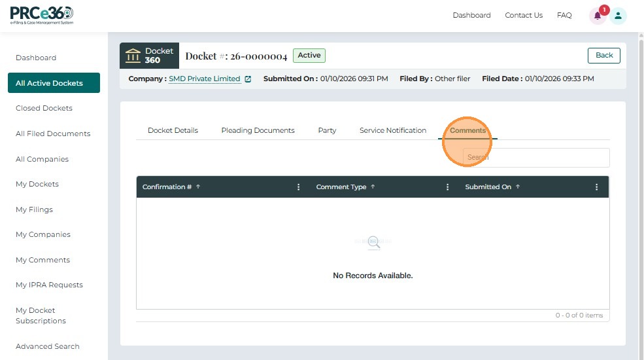The height and width of the screenshot is (360, 644).
Task: Open Comment Type column menu
Action: click(x=448, y=187)
